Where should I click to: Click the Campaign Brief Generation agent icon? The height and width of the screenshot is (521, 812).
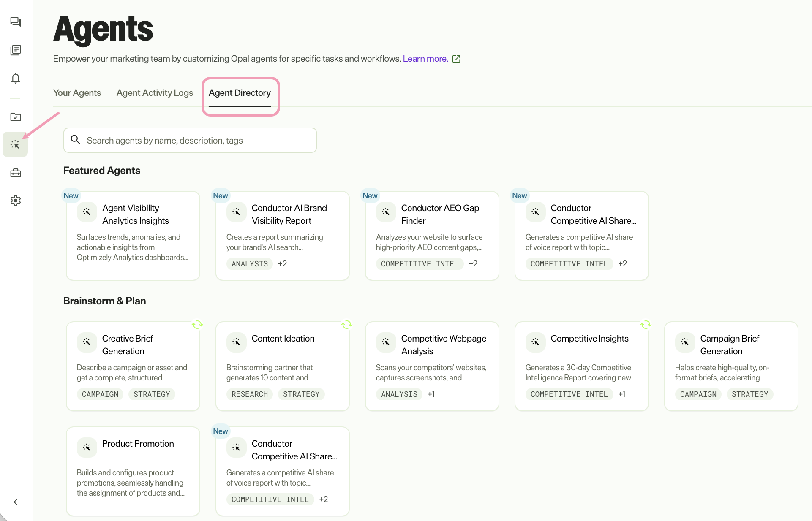(685, 342)
